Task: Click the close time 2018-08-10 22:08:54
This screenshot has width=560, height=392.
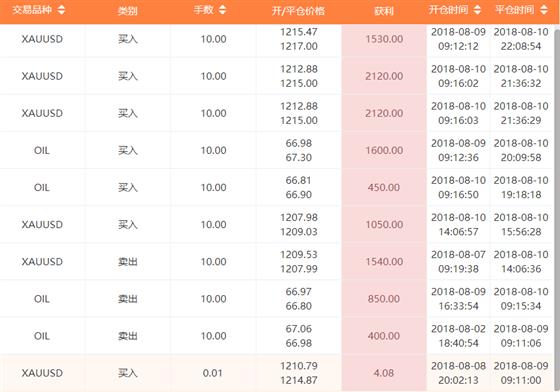Action: 521,39
